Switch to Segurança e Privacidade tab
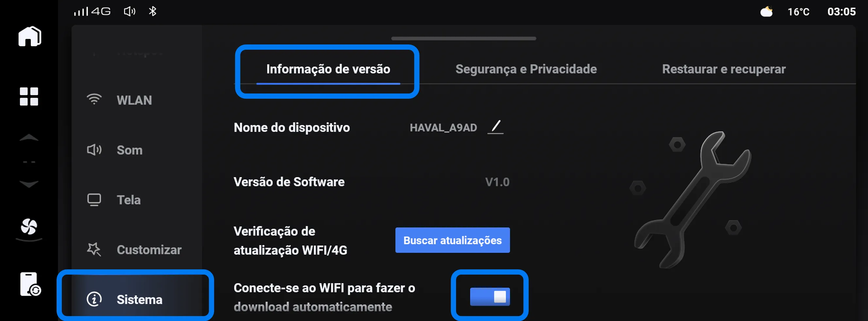The image size is (868, 321). coord(526,69)
